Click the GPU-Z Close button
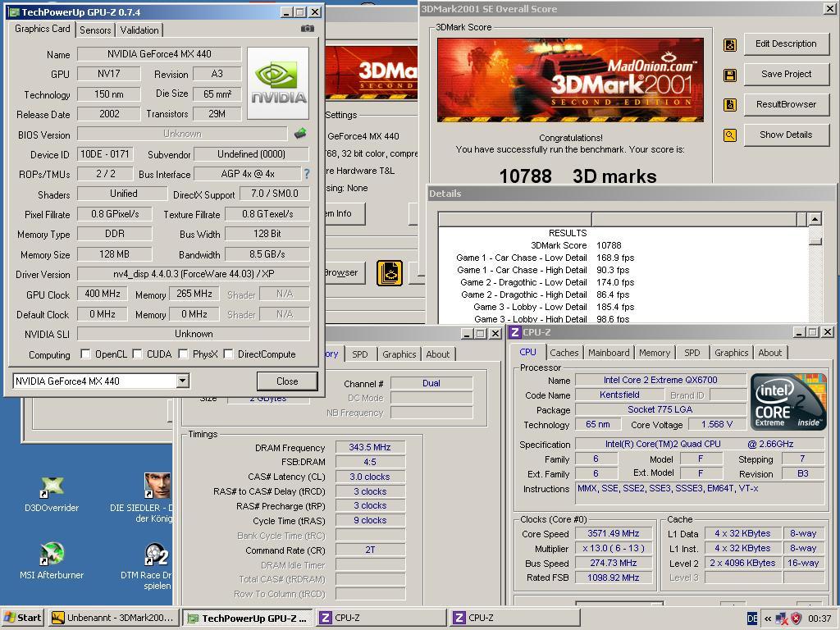The height and width of the screenshot is (630, 840). click(x=287, y=381)
